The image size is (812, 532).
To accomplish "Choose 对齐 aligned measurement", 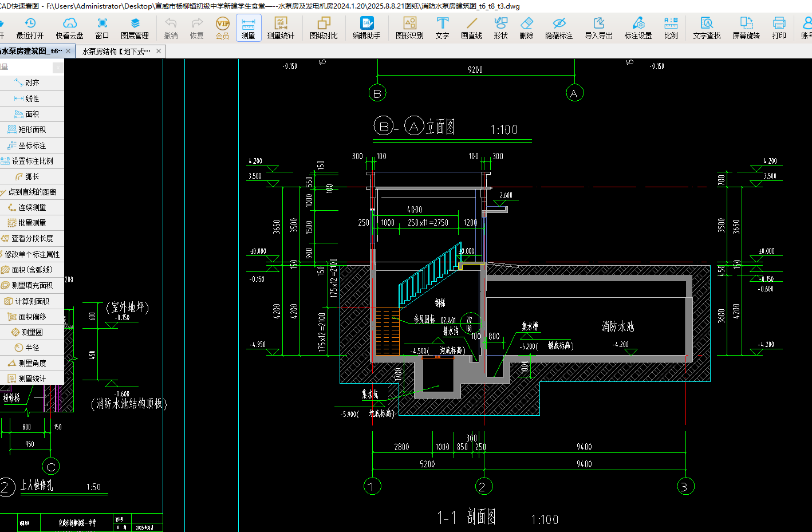I will tap(31, 83).
